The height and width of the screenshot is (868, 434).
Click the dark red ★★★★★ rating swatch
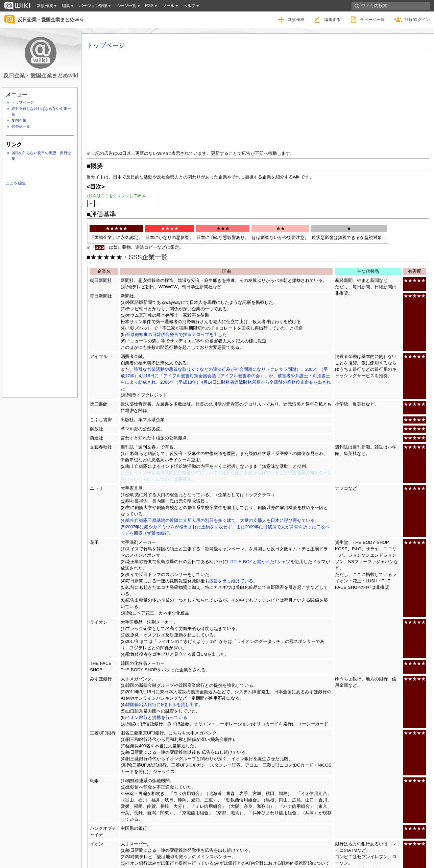(116, 228)
